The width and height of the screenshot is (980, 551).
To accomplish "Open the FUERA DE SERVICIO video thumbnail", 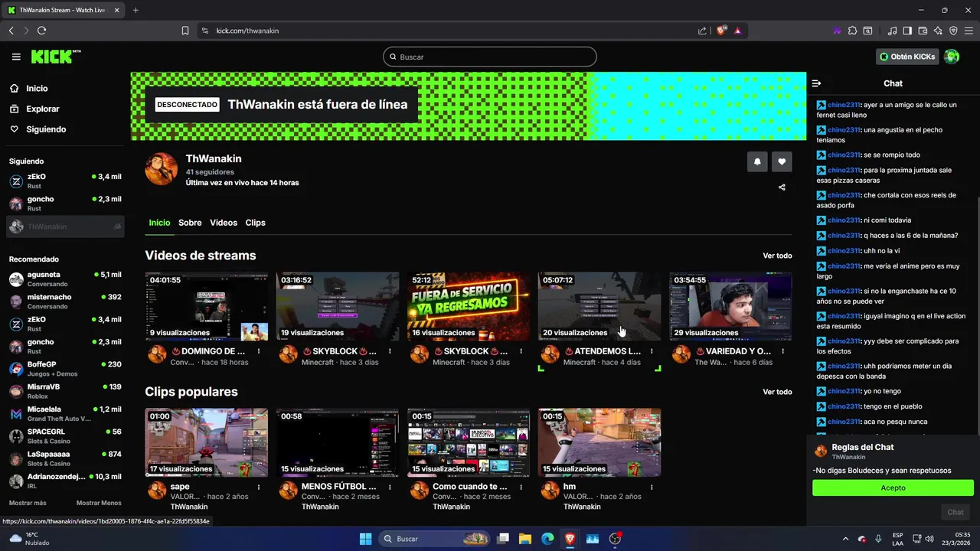I will pyautogui.click(x=469, y=306).
